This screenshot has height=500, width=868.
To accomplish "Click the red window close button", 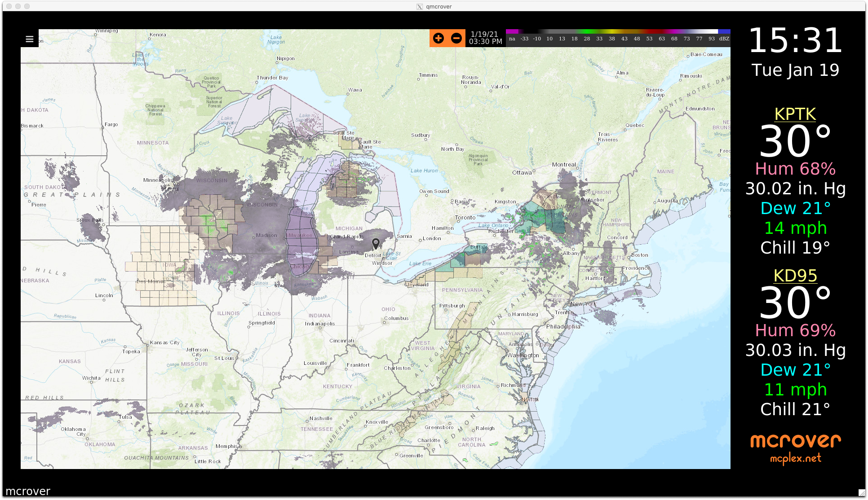I will click(9, 6).
